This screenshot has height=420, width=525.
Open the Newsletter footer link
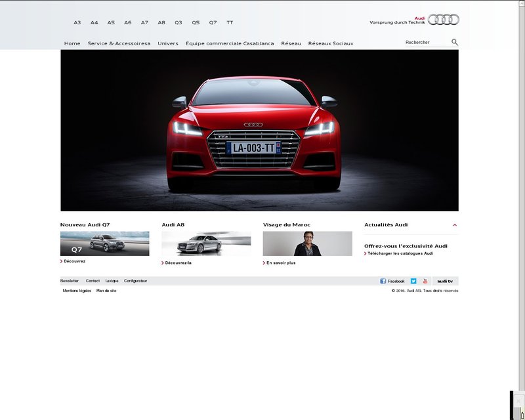pos(70,281)
